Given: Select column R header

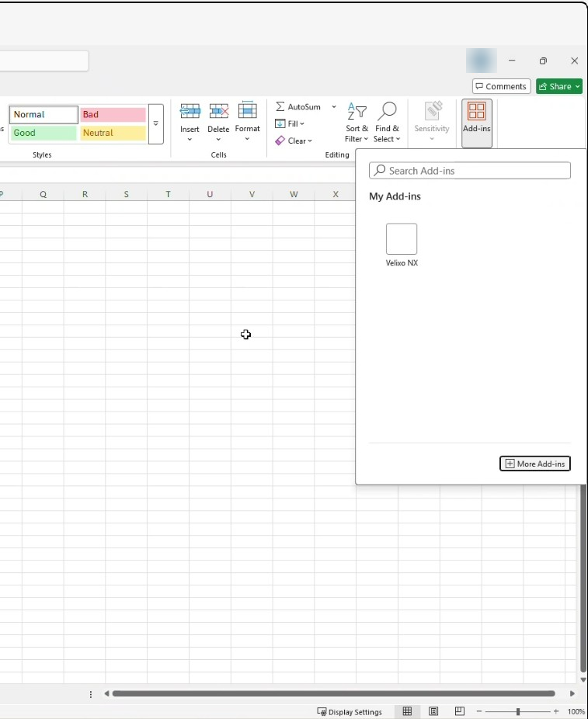Looking at the screenshot, I should [85, 194].
